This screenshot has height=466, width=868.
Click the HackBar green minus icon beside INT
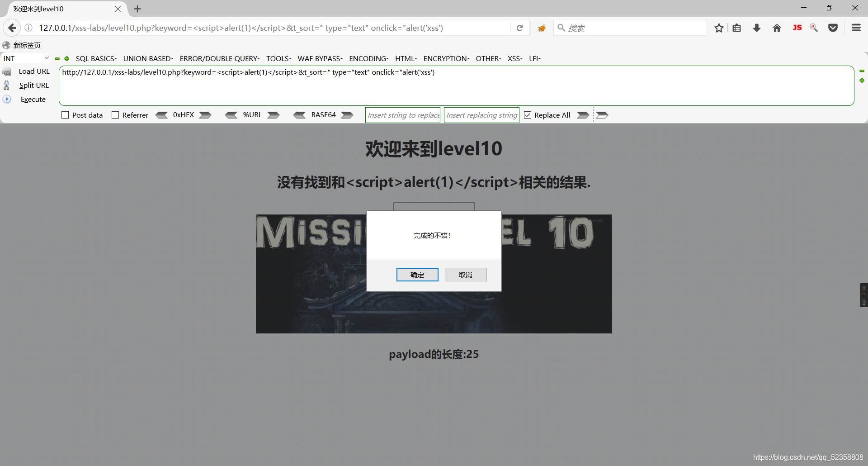[x=57, y=58]
